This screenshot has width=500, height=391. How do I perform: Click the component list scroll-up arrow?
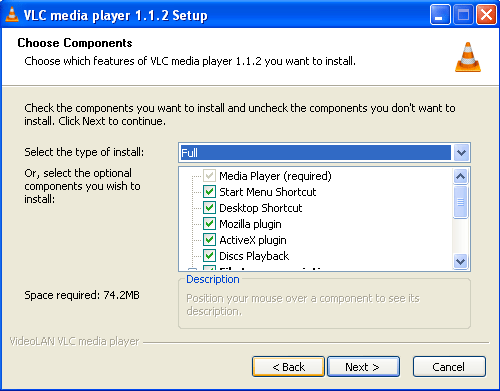pos(461,176)
